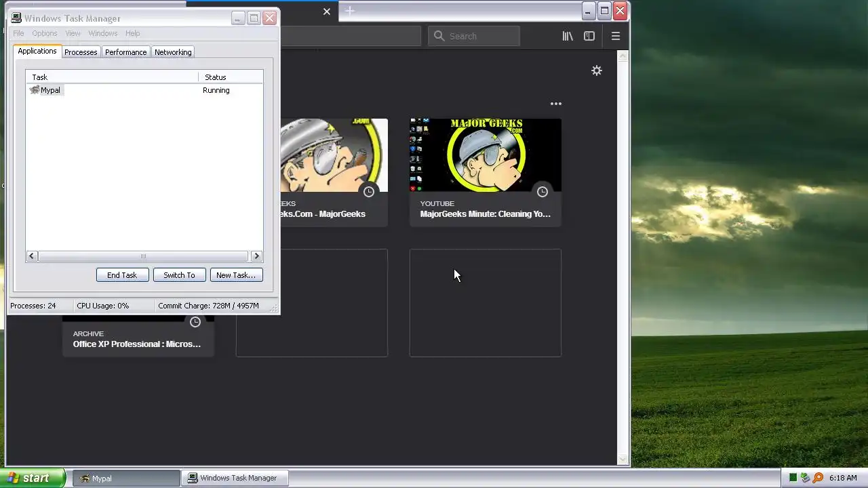Viewport: 868px width, 488px height.
Task: Click the Safely Remove Hardware tray icon
Action: tap(806, 478)
